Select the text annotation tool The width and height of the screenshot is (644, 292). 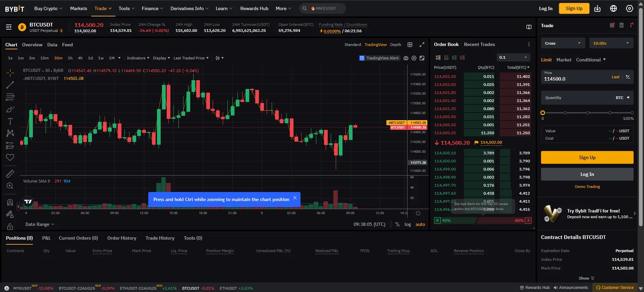[x=10, y=121]
